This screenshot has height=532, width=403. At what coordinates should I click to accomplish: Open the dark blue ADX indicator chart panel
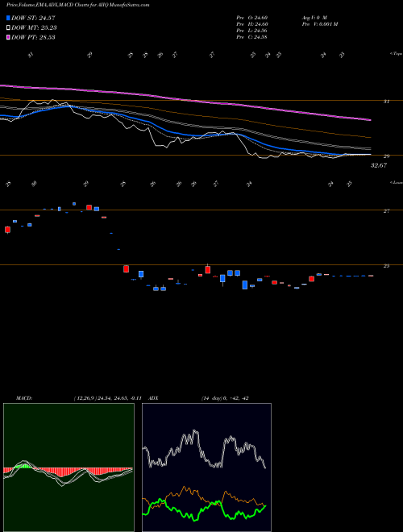tap(206, 468)
